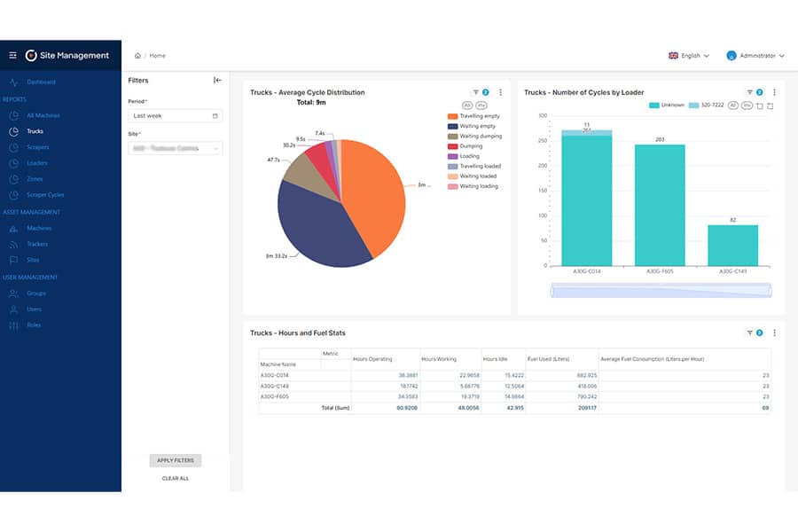Open the calendar icon in Period field
Image resolution: width=798 pixels, height=532 pixels.
[x=215, y=116]
